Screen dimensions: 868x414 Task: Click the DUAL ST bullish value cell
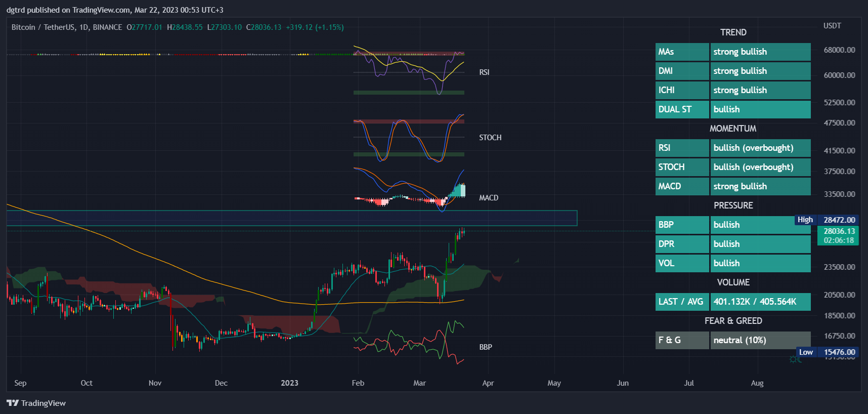point(761,109)
